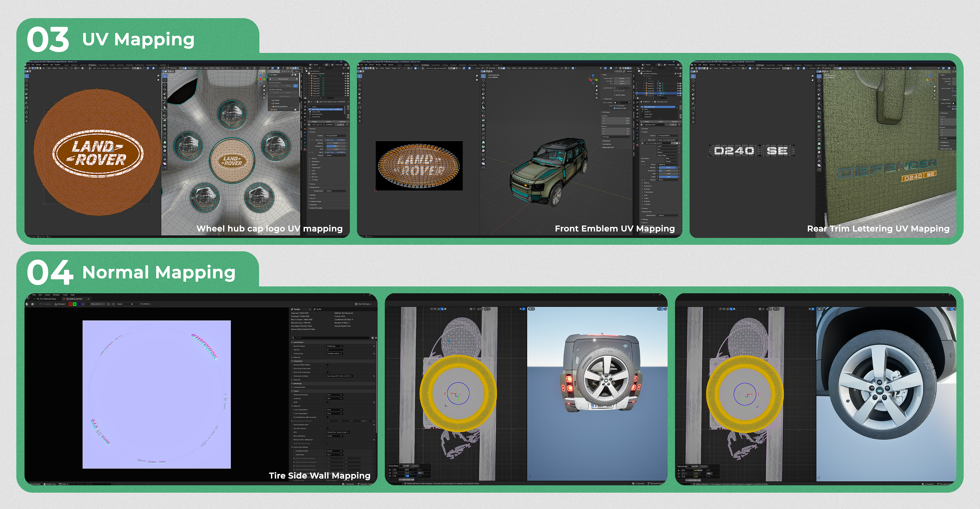The image size is (980, 509).
Task: Uncheck Normalize after making mips
Action: pos(327,440)
